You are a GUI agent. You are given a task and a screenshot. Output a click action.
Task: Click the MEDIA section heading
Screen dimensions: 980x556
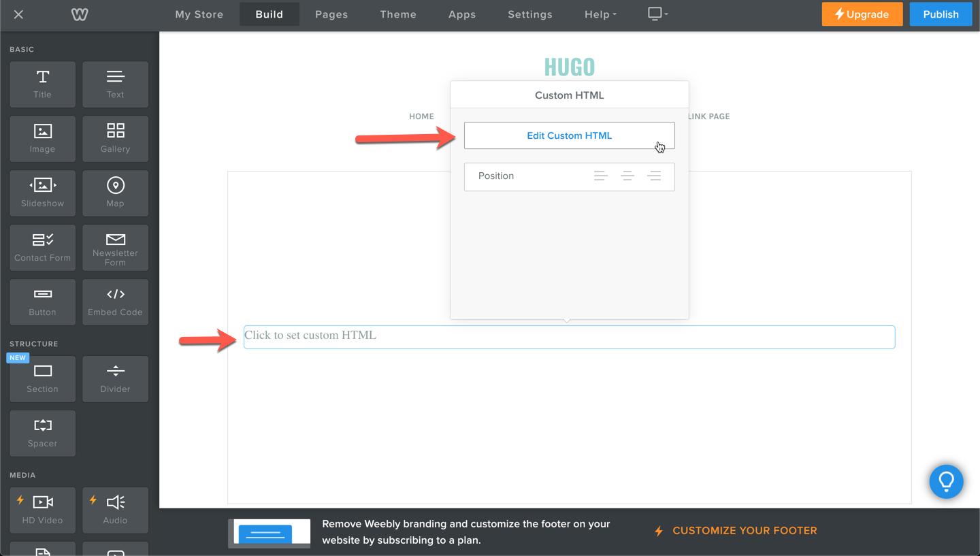click(x=22, y=476)
